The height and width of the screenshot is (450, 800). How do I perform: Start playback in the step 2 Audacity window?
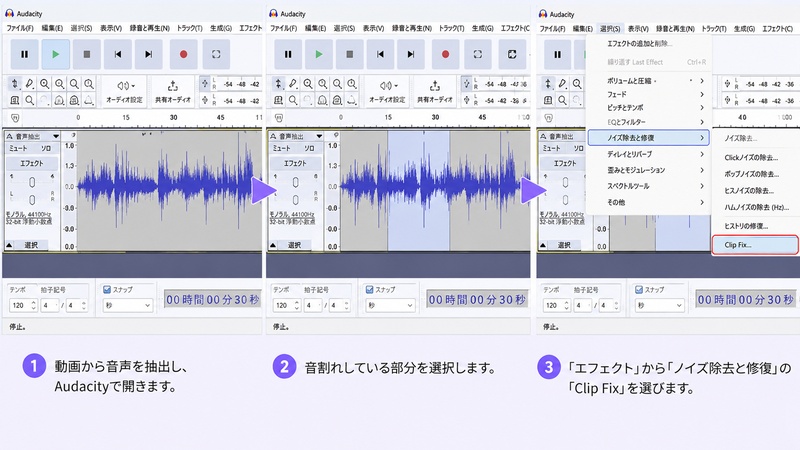(319, 54)
